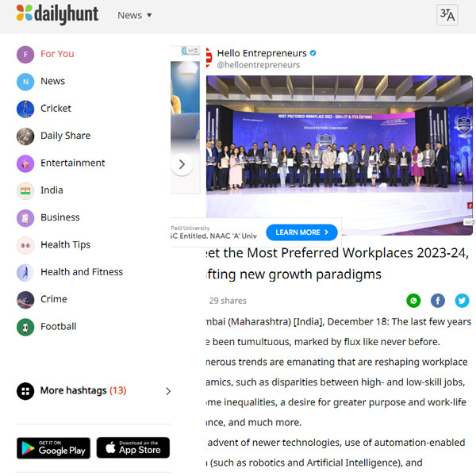
Task: Open the News dropdown in header
Action: [135, 15]
